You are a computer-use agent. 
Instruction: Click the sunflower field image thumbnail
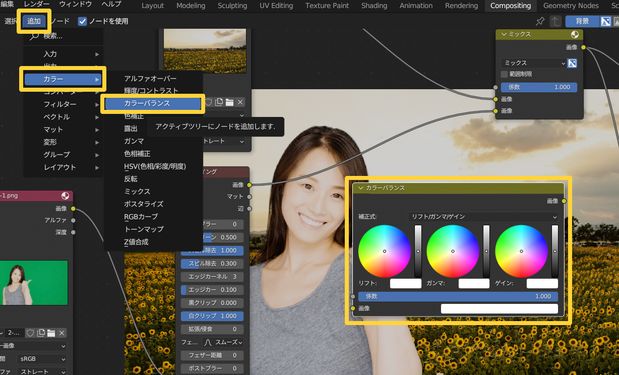(205, 51)
